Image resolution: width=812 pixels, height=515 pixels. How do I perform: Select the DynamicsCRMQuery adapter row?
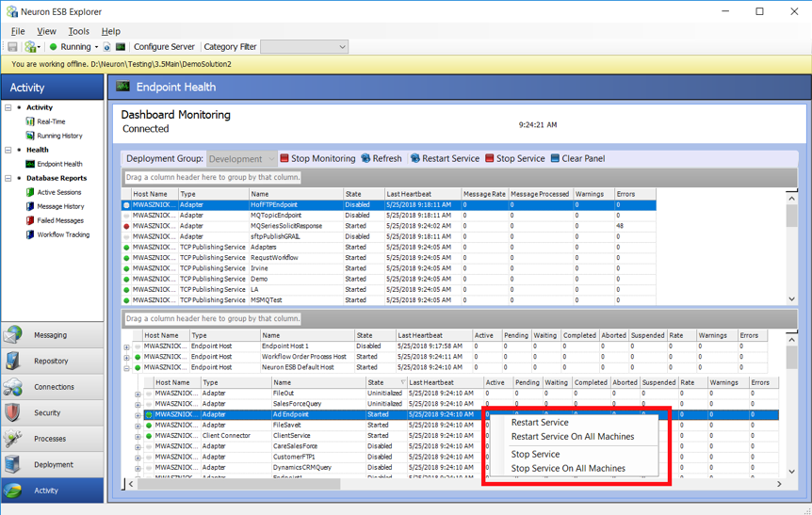461,467
